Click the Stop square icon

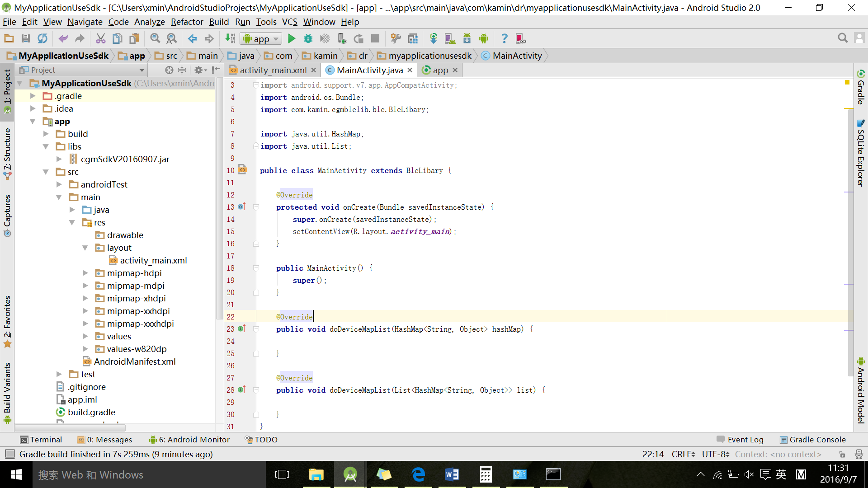pos(375,39)
